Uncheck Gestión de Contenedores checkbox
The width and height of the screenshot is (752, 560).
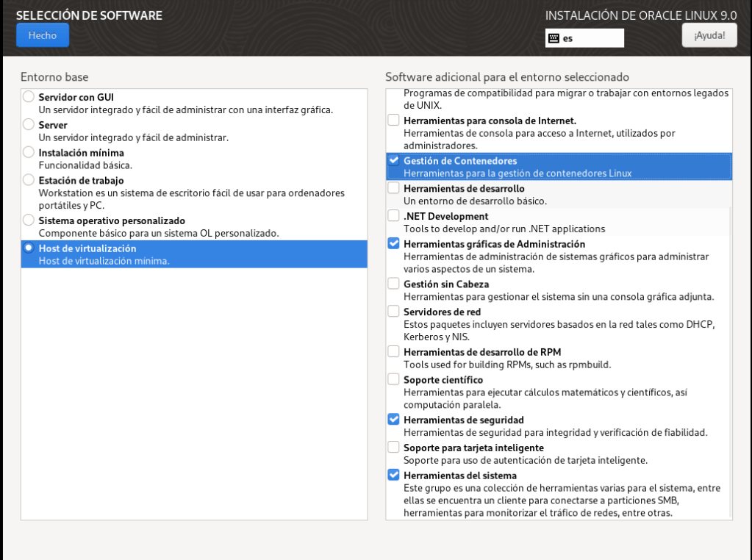[x=394, y=161]
